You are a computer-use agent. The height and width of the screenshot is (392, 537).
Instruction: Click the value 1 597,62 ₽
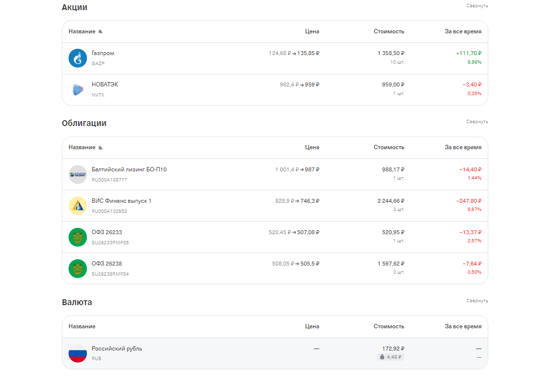point(391,264)
